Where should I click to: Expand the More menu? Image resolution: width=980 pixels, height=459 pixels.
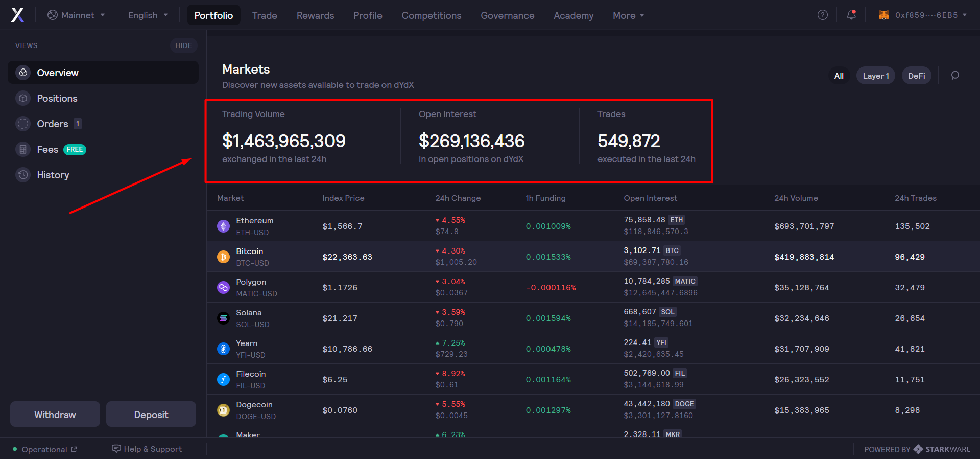point(628,15)
